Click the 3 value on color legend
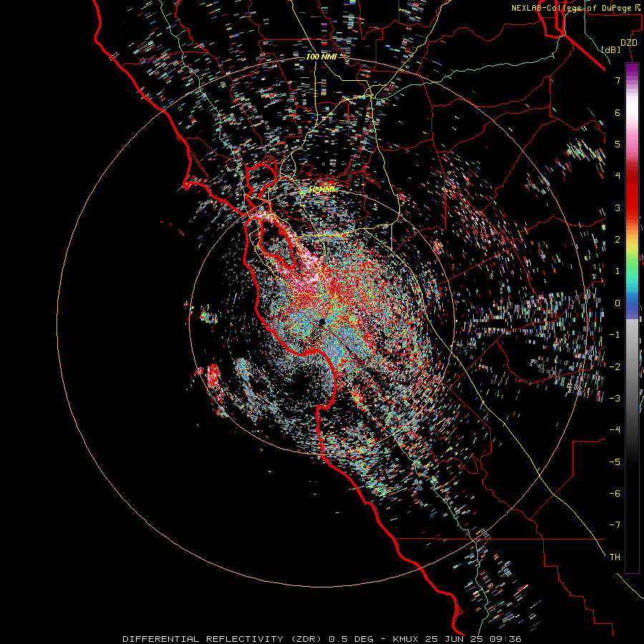The height and width of the screenshot is (644, 644). click(x=618, y=208)
